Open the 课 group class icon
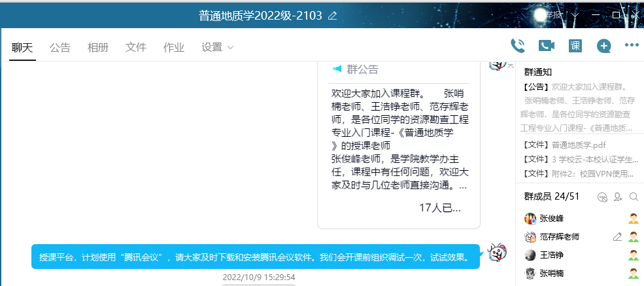 (x=575, y=46)
